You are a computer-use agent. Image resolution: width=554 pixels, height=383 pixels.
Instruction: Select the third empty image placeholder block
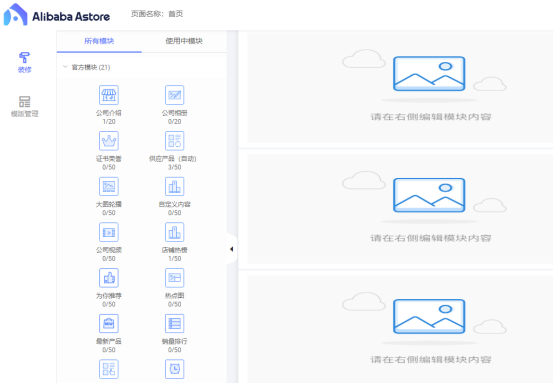pos(400,329)
